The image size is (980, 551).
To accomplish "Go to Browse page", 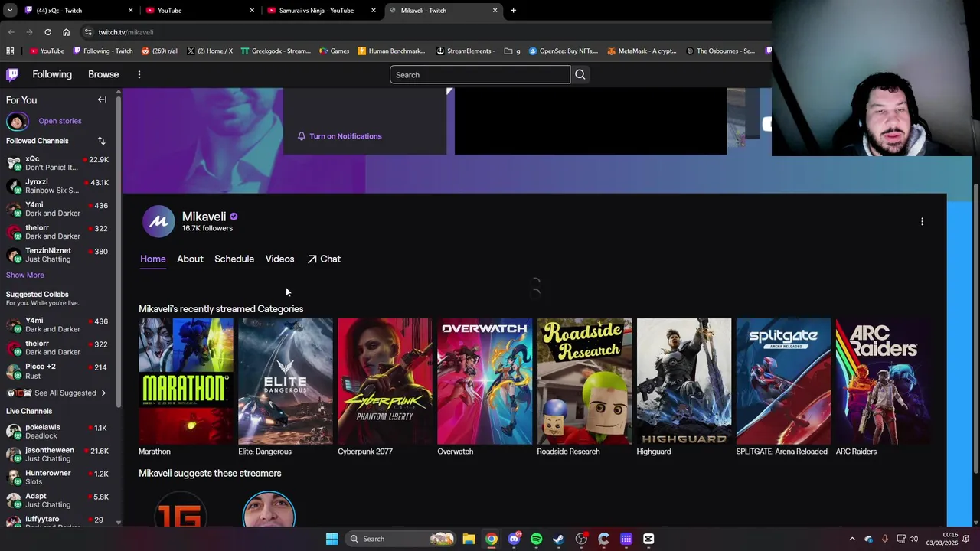I will coord(103,74).
